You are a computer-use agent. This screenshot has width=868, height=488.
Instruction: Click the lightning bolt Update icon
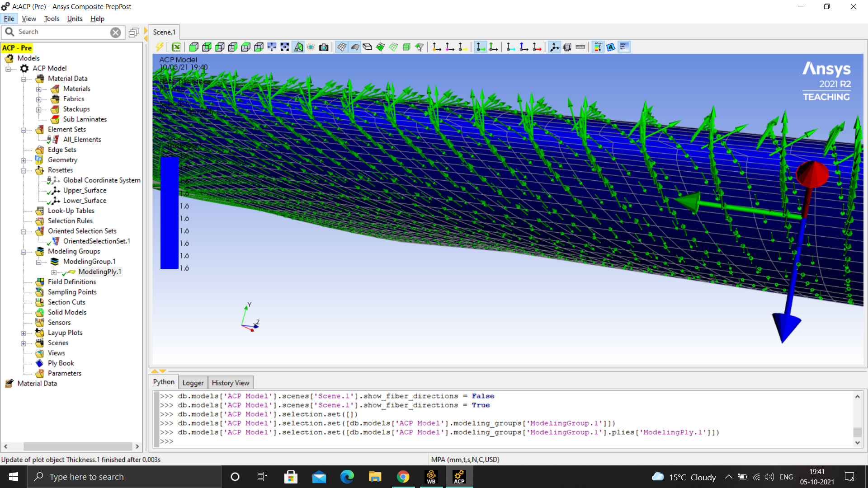pos(160,47)
